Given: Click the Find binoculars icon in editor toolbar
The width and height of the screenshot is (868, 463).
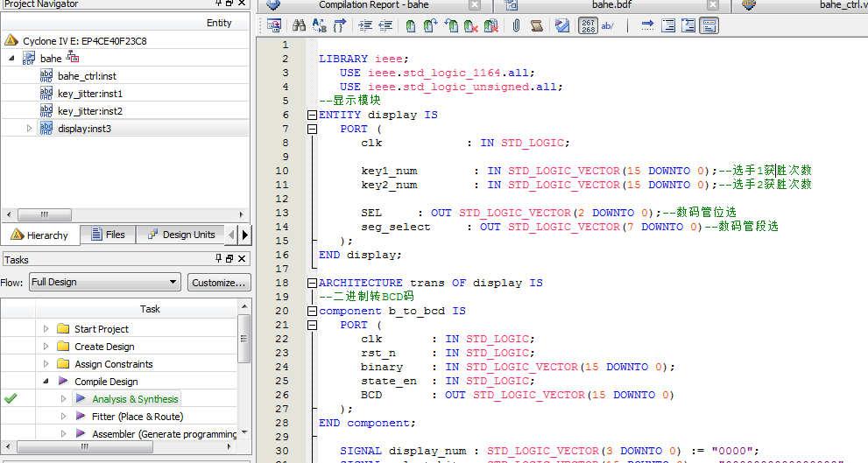Looking at the screenshot, I should click(299, 26).
